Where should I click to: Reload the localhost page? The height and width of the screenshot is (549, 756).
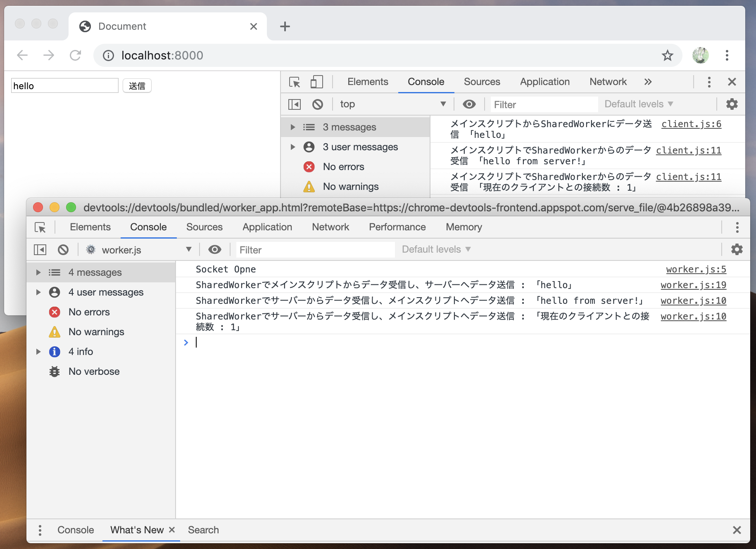tap(75, 55)
